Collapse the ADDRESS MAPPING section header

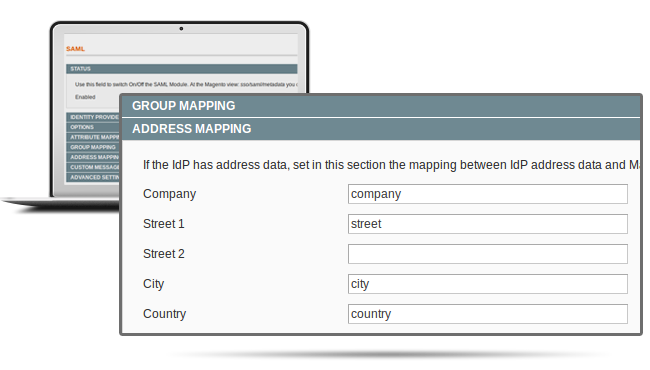pos(381,129)
